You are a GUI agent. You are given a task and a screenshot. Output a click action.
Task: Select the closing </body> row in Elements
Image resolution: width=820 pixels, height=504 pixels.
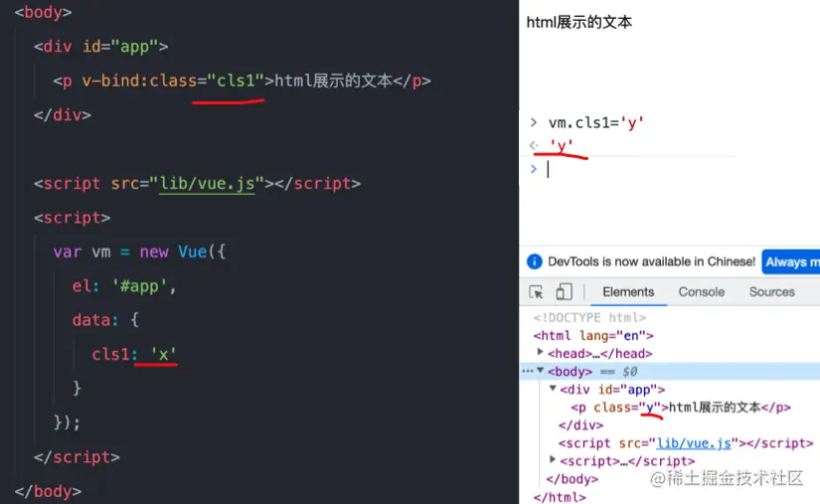click(573, 479)
